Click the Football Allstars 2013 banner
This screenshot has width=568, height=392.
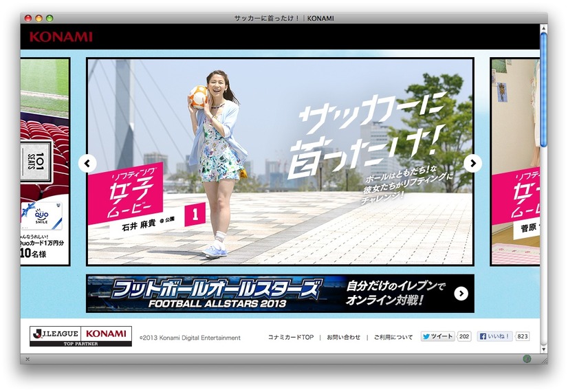point(280,294)
